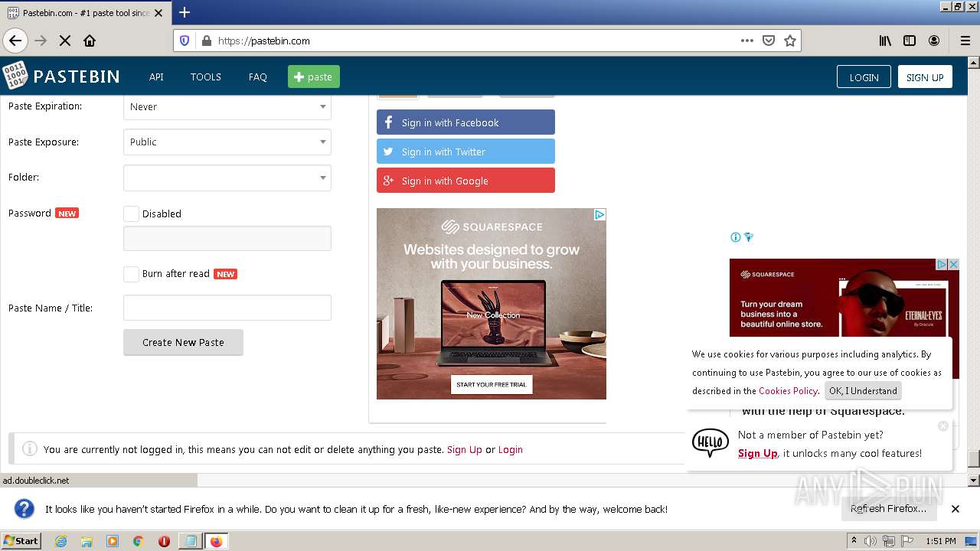Dismiss the Refresh Firefox notification bar
The image size is (980, 551).
pos(955,509)
